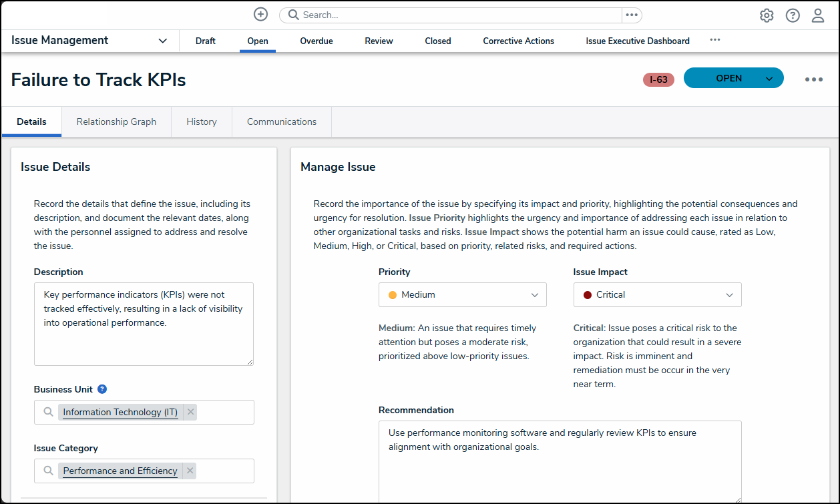The height and width of the screenshot is (504, 840).
Task: Open the user profile icon
Action: coord(818,15)
